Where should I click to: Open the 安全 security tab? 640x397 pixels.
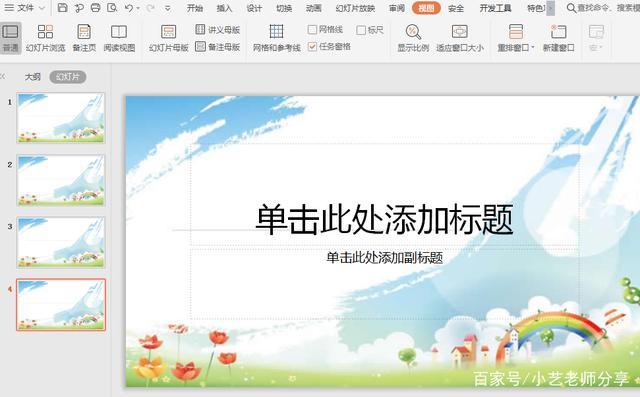pyautogui.click(x=456, y=8)
